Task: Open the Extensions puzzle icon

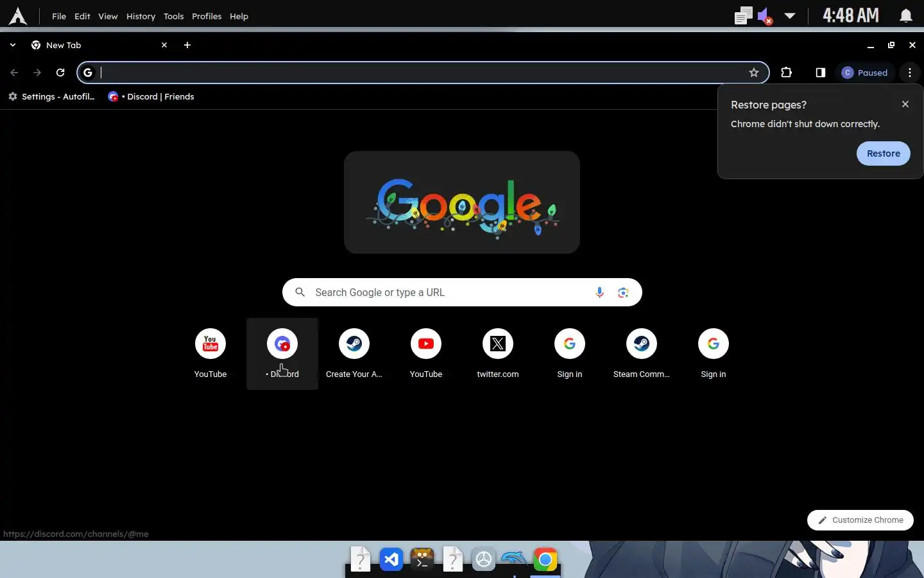Action: [x=786, y=73]
